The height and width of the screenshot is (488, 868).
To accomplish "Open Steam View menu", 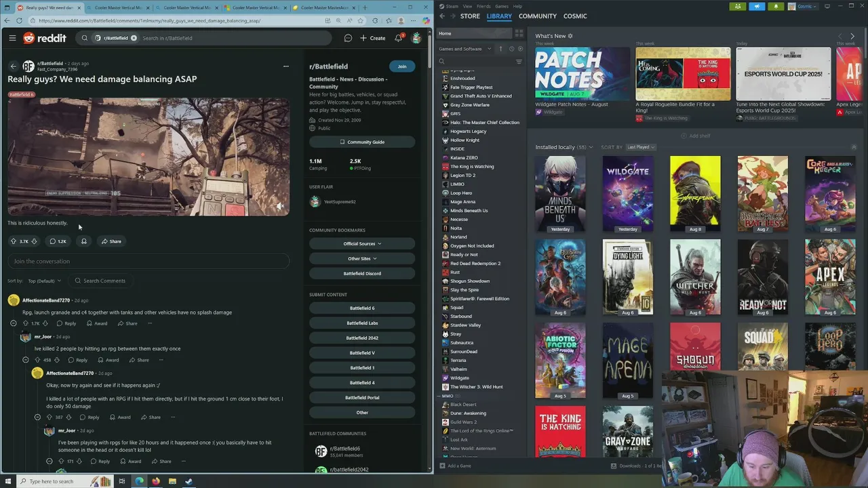I will (467, 6).
